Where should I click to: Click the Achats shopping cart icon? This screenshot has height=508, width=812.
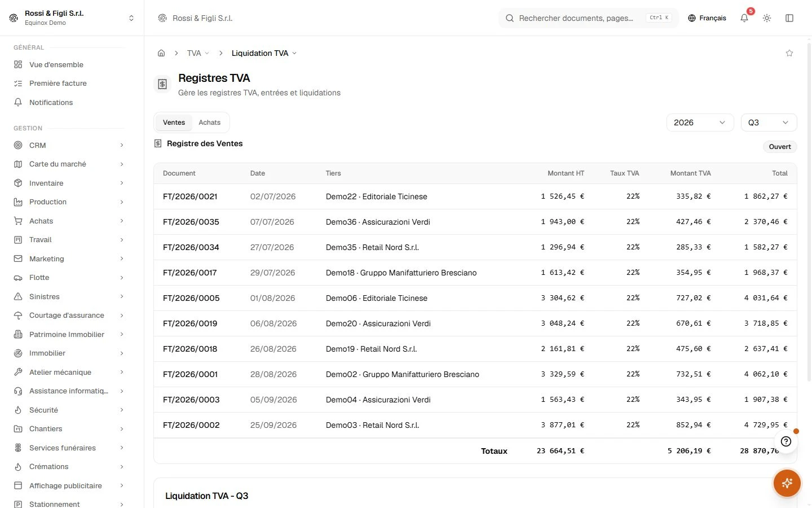pos(18,221)
